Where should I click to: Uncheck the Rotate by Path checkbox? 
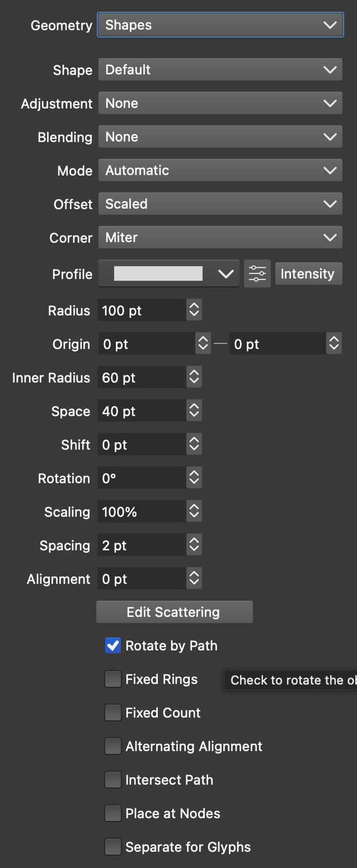coord(113,646)
